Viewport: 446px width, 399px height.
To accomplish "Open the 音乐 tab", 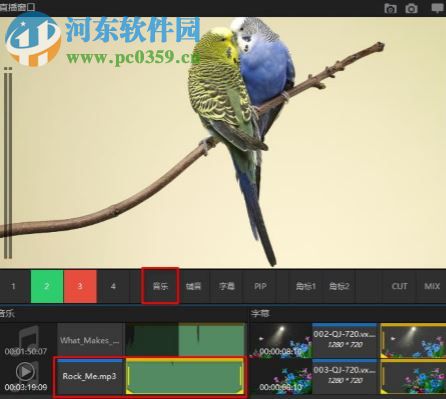I will (x=160, y=286).
